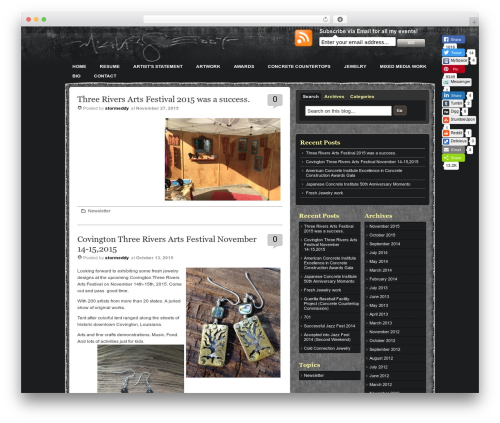Open post title 'Three Rivers Arts Festival 2015 was a success'

[163, 99]
